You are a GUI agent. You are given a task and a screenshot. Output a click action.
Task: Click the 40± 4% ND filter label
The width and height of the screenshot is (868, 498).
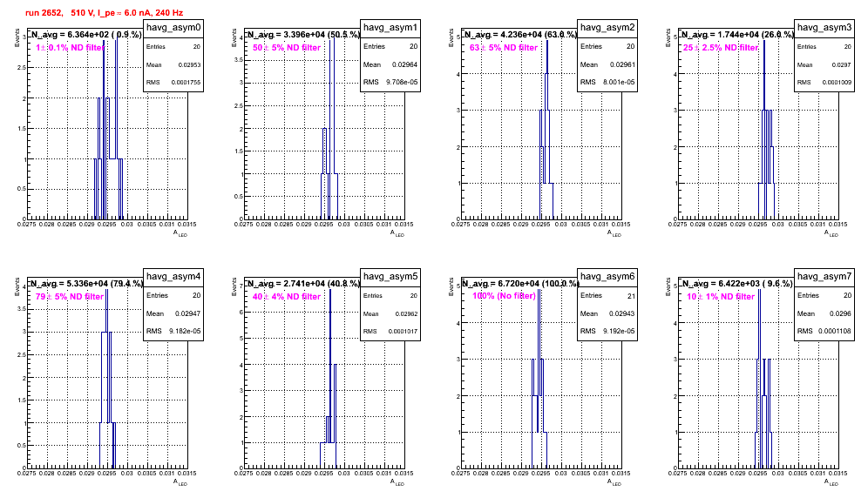[287, 297]
